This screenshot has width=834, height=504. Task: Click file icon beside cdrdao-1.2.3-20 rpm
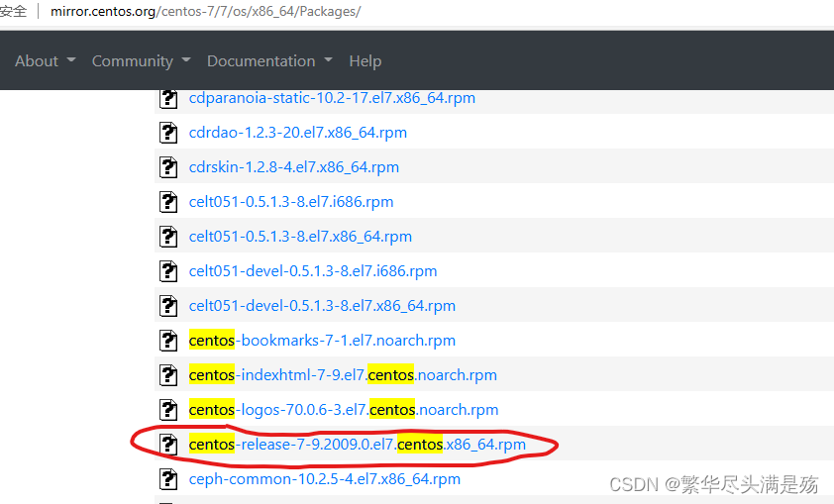168,133
